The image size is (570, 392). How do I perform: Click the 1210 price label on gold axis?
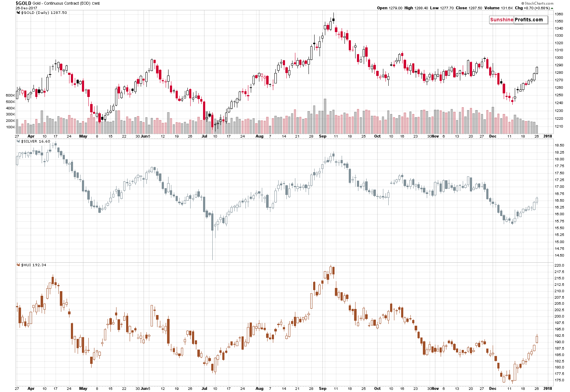[559, 126]
